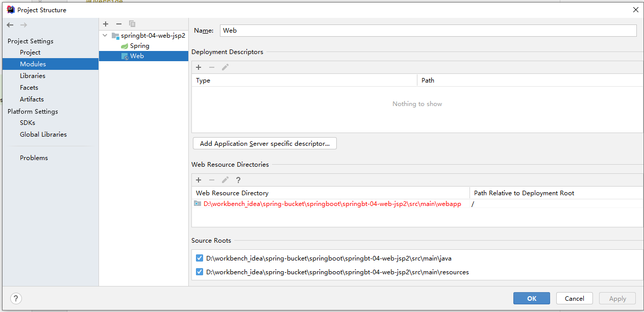Open Artifacts settings
The width and height of the screenshot is (644, 312).
32,99
